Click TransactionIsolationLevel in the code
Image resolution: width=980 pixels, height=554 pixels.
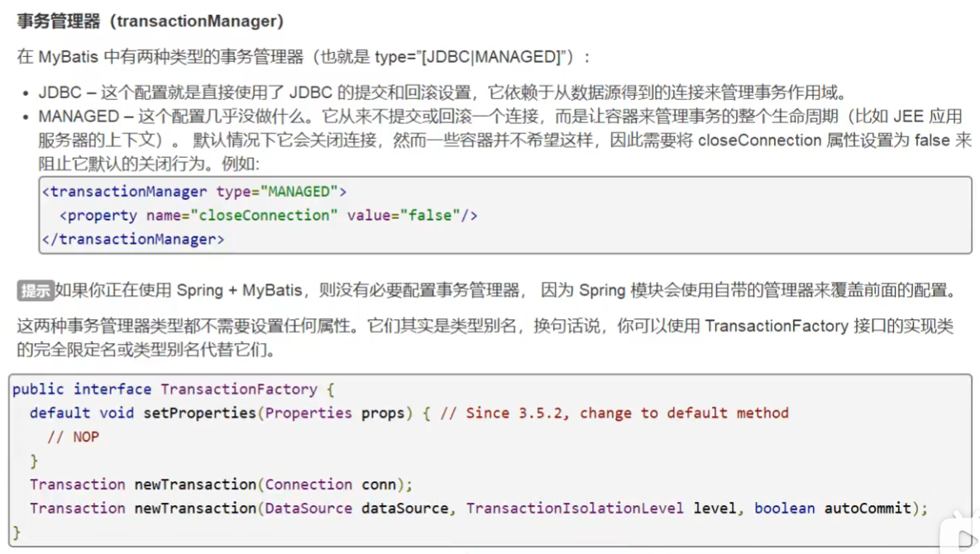pos(575,508)
